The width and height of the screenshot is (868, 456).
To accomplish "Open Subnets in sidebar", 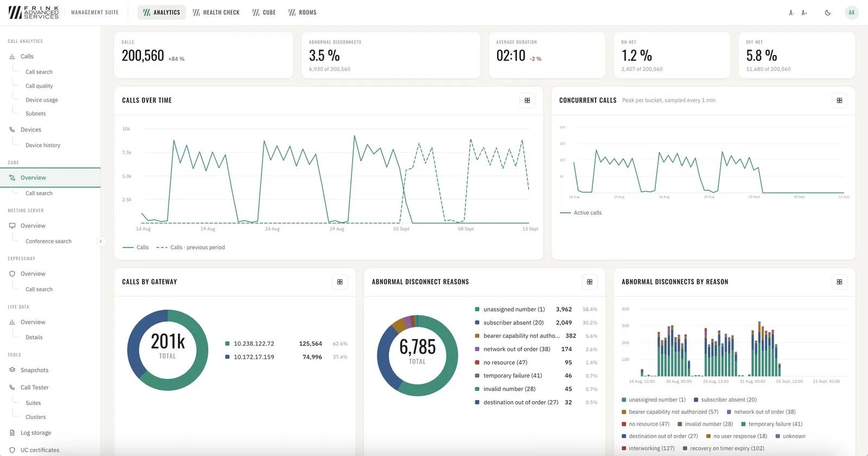I will [36, 113].
